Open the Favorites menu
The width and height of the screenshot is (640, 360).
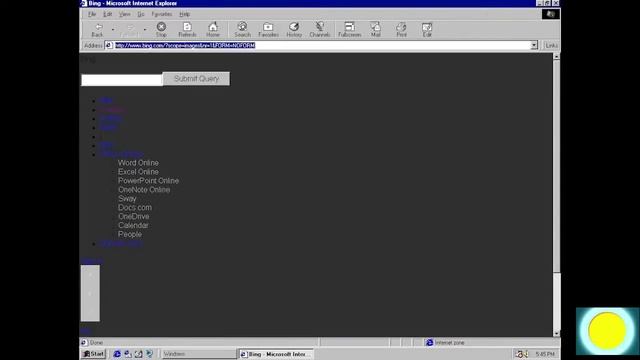pos(162,14)
